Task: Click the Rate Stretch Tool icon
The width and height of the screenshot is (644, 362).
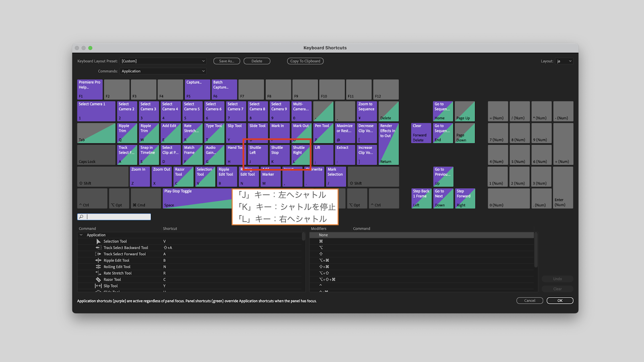Action: [x=98, y=273]
